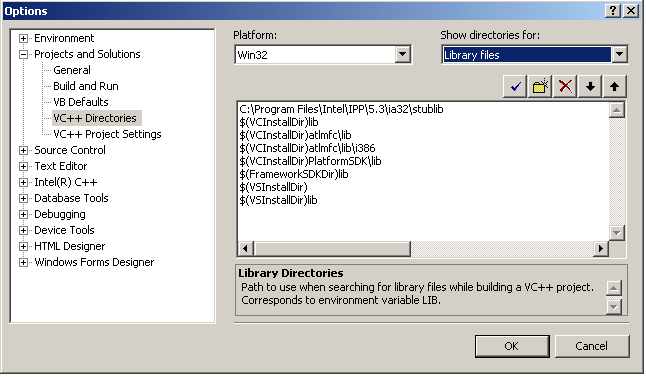Select the Intel(R) C++ label
Image resolution: width=646 pixels, height=377 pixels.
[66, 183]
